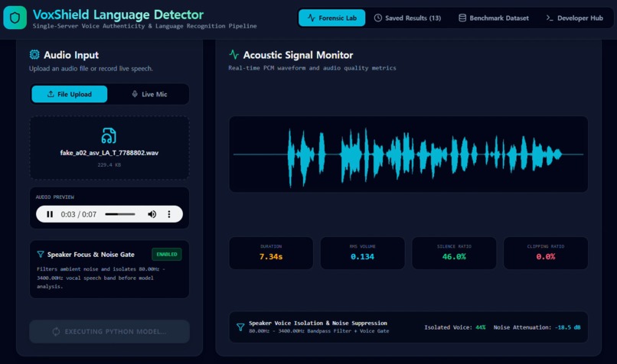Click the audio file headphone icon
Screen dimensions: 617x364
[x=109, y=135]
